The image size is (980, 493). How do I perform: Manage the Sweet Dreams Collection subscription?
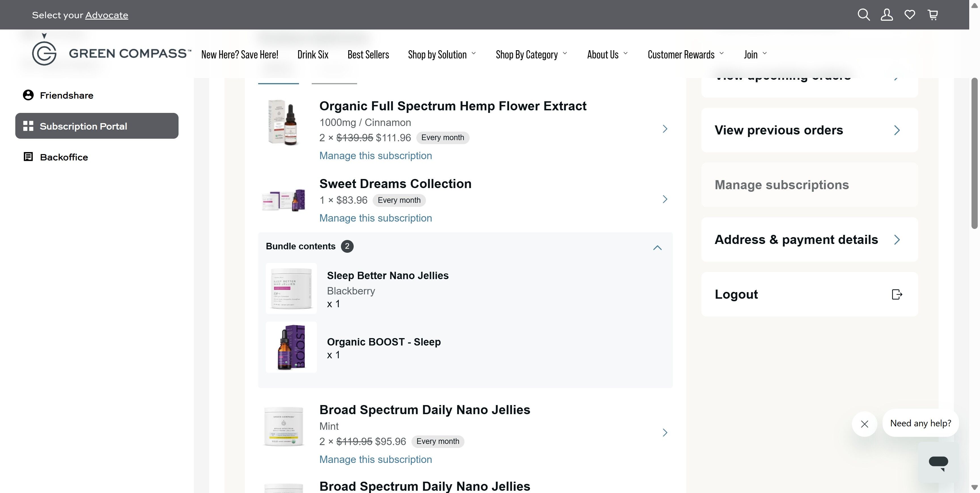[x=376, y=218]
